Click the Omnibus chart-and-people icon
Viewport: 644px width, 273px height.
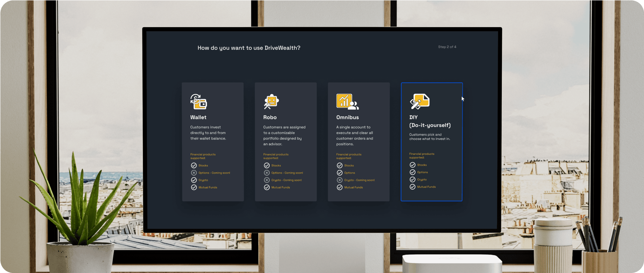click(347, 101)
